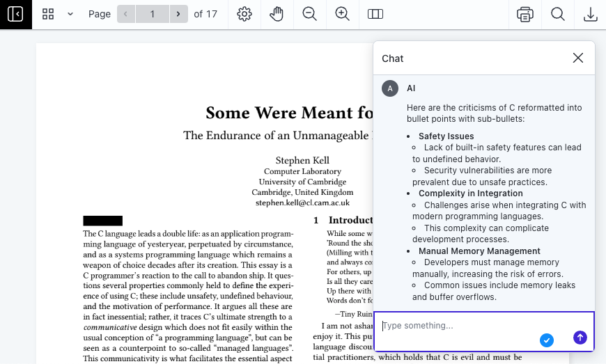The width and height of the screenshot is (606, 364).
Task: Close the Chat panel
Action: pos(577,58)
